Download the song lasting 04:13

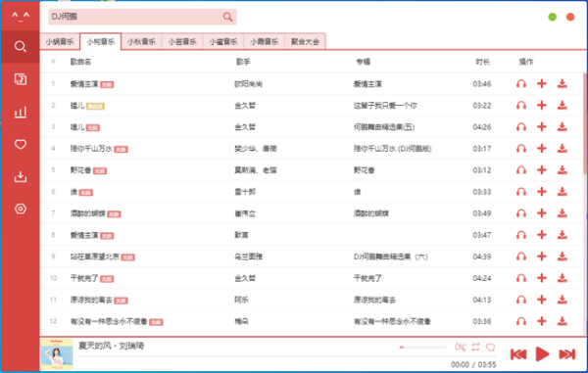coord(562,300)
